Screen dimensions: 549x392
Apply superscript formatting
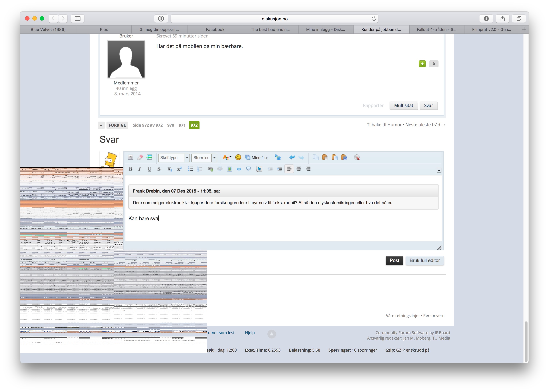point(179,169)
